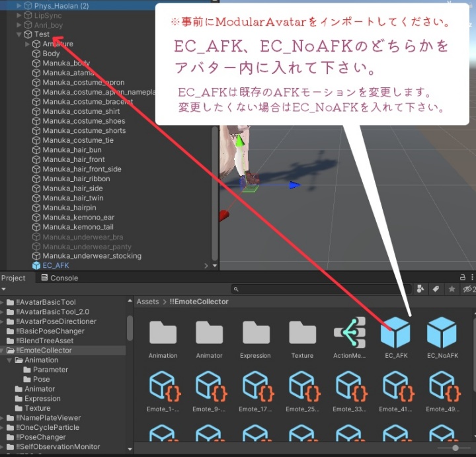Expand the Anri_boy object
The height and width of the screenshot is (457, 476).
tap(19, 25)
